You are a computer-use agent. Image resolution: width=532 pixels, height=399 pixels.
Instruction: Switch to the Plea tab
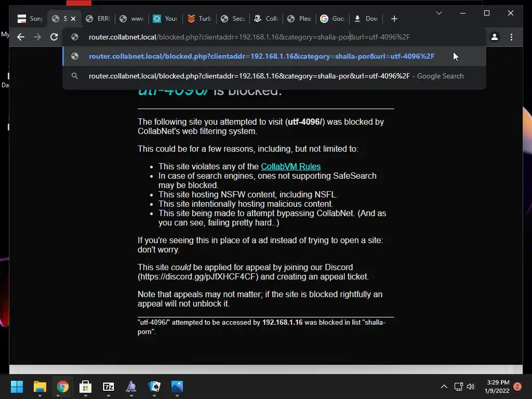(x=300, y=19)
